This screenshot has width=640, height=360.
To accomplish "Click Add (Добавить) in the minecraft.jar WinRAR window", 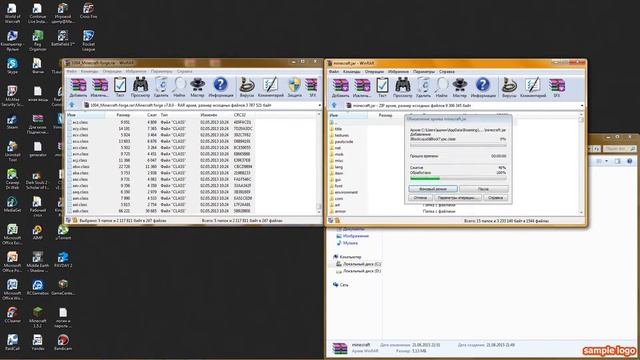I will [340, 88].
